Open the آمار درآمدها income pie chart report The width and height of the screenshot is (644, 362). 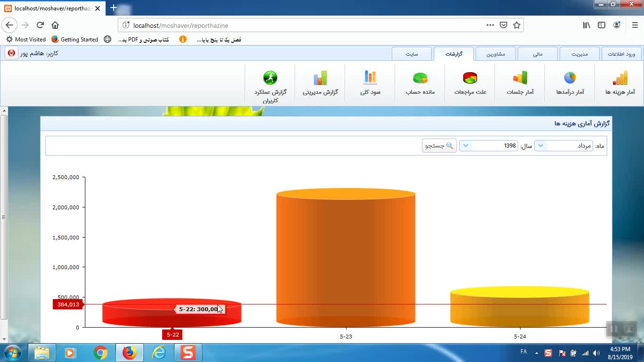pyautogui.click(x=570, y=82)
